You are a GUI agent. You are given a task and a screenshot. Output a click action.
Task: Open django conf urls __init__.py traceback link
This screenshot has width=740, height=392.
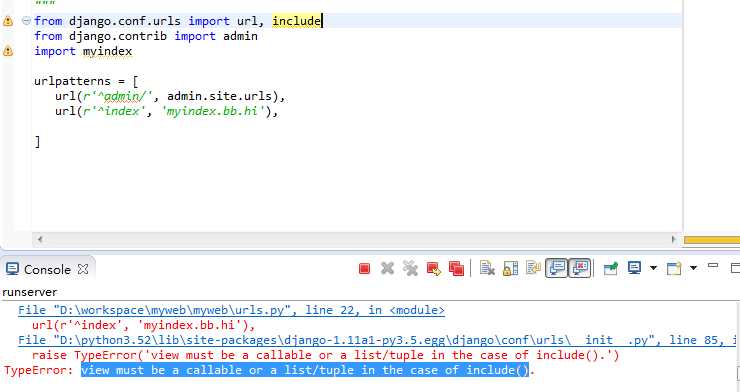377,341
